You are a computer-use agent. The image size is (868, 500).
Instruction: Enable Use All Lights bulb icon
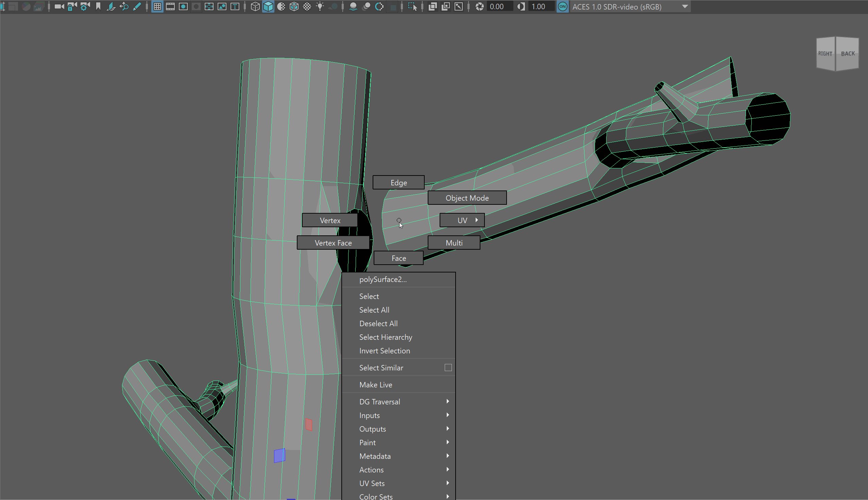click(320, 6)
